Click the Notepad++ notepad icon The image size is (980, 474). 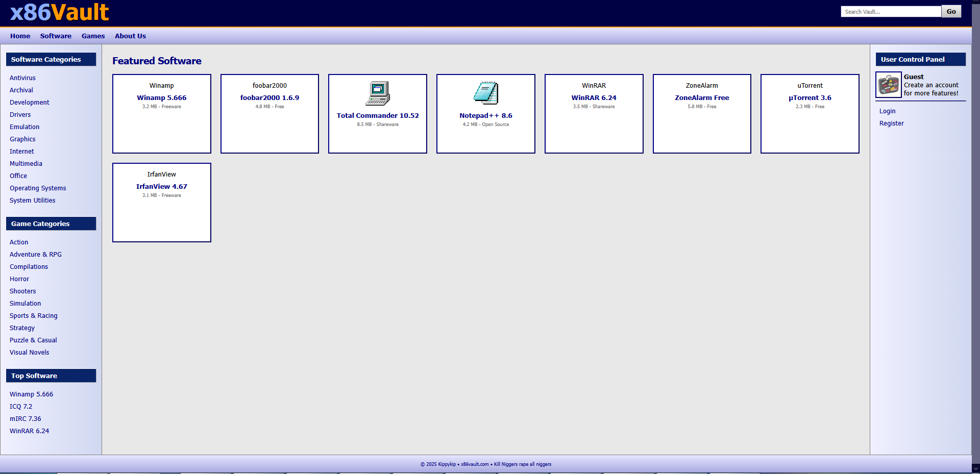click(x=485, y=93)
